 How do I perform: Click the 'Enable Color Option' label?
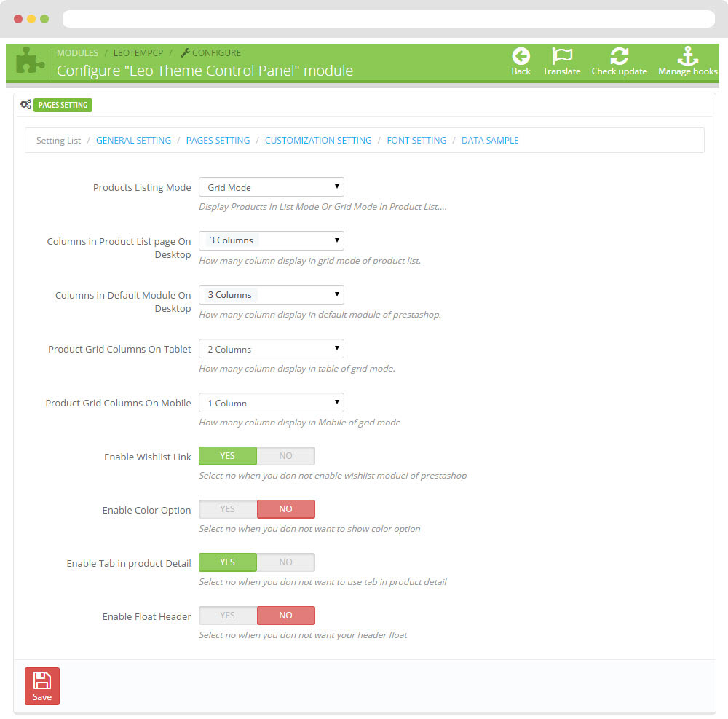[146, 511]
